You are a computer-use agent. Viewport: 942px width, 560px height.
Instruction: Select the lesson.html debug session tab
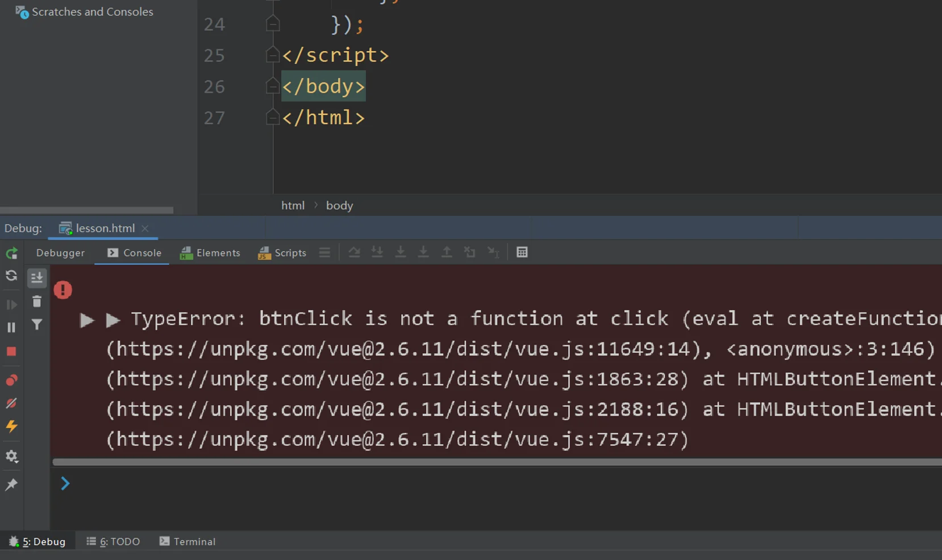[105, 228]
